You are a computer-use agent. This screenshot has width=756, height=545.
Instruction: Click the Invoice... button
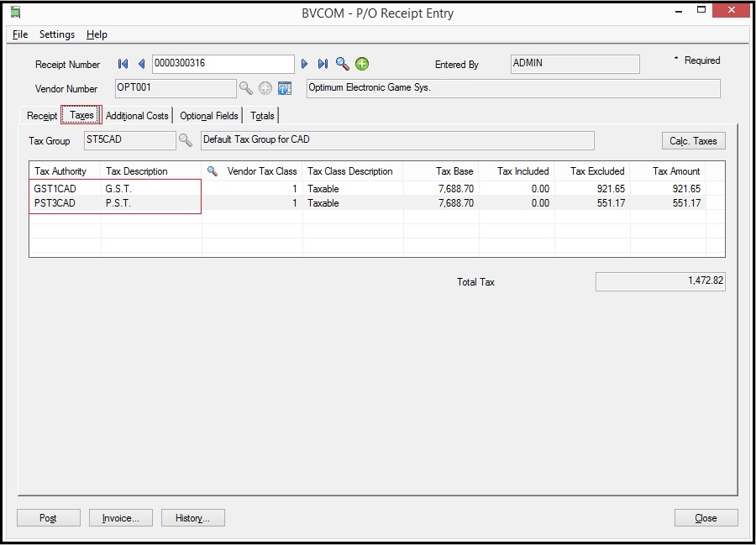click(x=121, y=518)
